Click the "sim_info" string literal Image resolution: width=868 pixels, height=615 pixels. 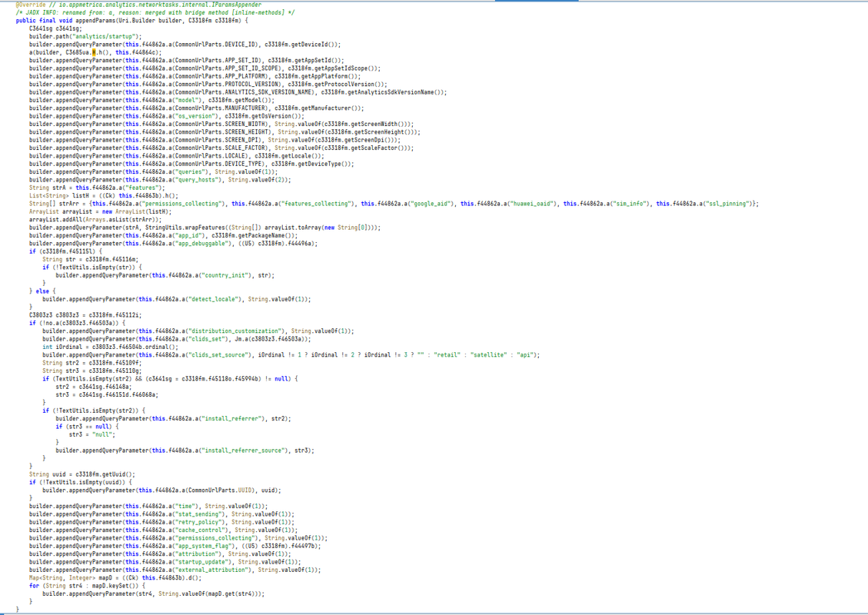point(631,204)
